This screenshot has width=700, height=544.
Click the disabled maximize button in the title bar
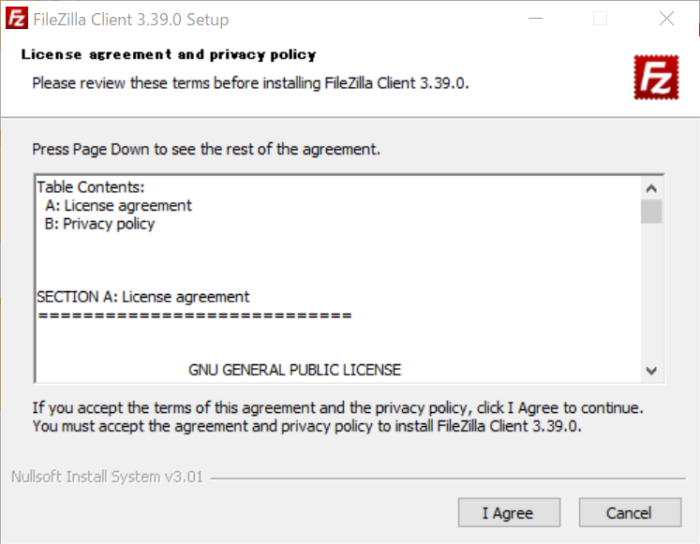pyautogui.click(x=600, y=19)
